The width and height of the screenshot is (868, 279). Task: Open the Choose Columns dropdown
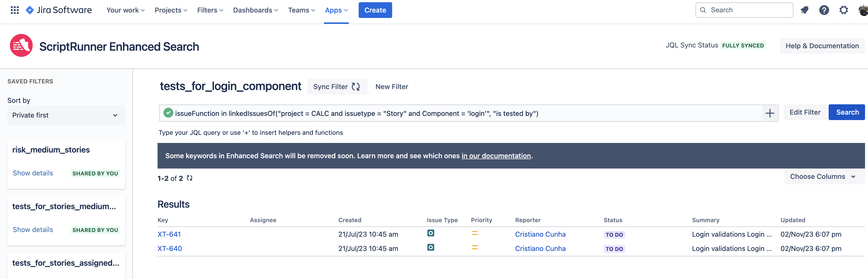coord(824,177)
